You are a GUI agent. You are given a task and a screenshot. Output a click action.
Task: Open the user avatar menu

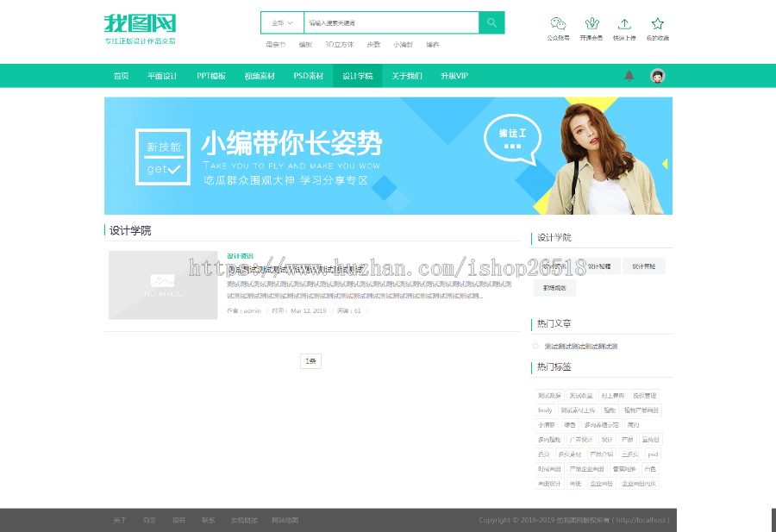pyautogui.click(x=657, y=76)
